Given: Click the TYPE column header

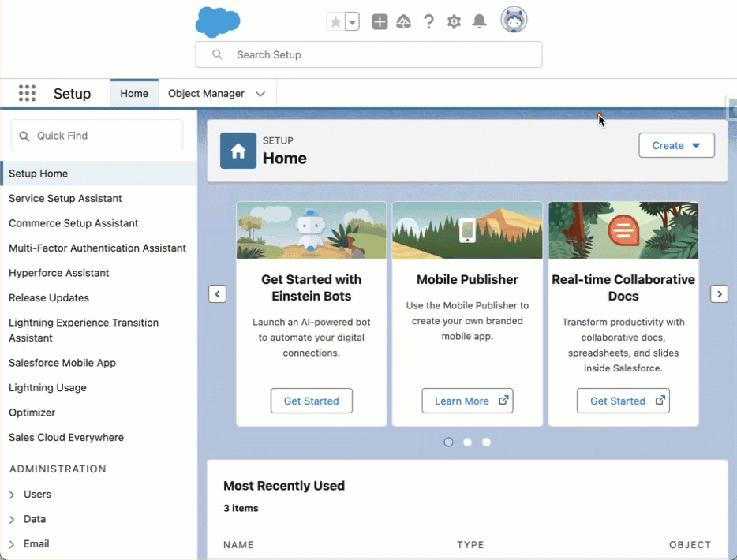Looking at the screenshot, I should [x=470, y=545].
